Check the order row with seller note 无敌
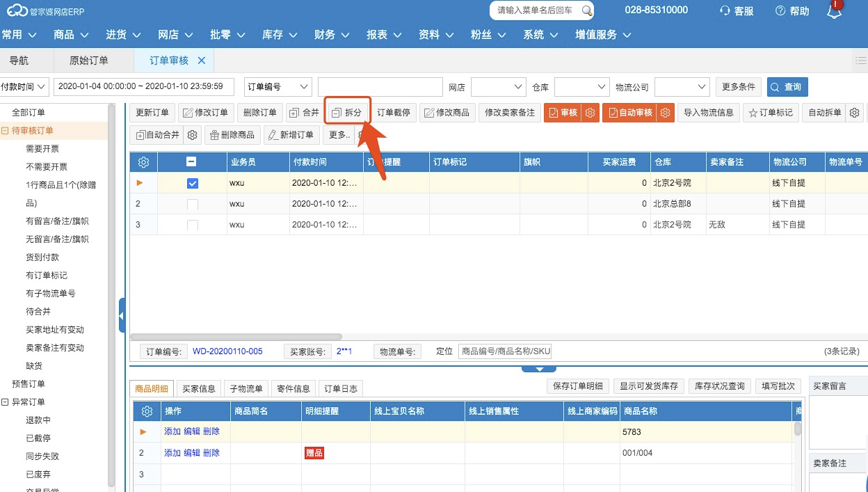The image size is (868, 492). point(193,225)
